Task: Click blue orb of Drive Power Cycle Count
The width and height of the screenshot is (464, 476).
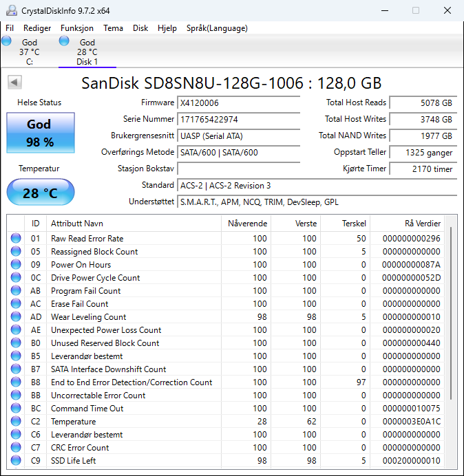Action: coord(16,277)
